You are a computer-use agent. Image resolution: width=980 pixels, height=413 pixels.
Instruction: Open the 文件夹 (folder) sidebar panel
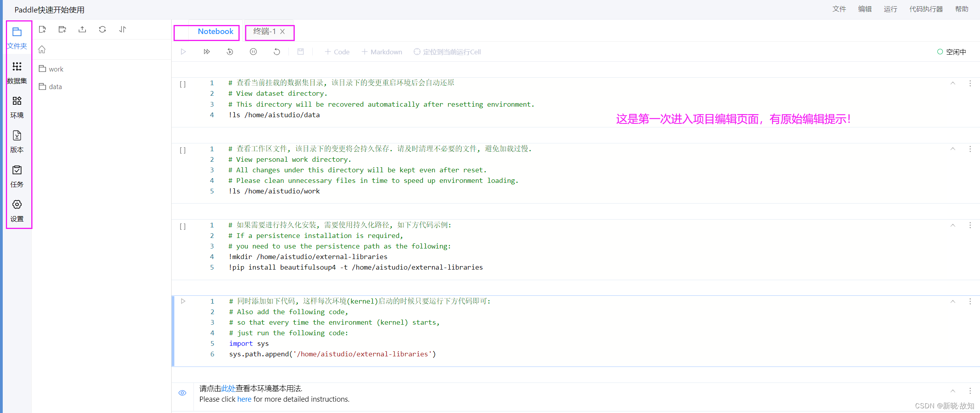[x=17, y=38]
